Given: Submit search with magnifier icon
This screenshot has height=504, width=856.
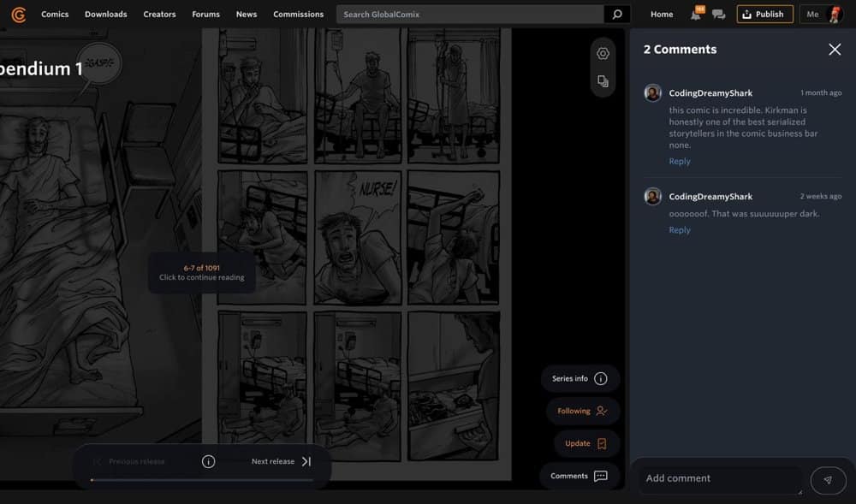Looking at the screenshot, I should [617, 15].
